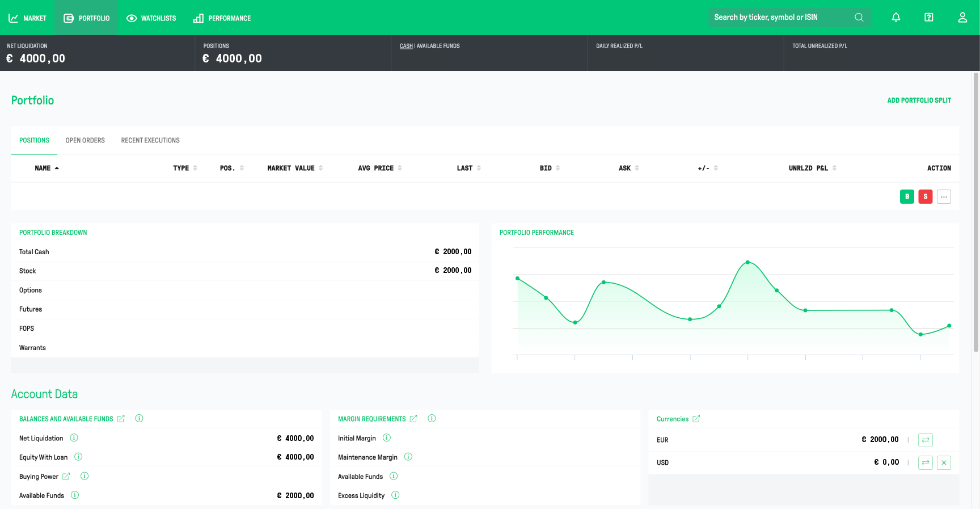Toggle Cash view in Cash/Available Funds header
Viewport: 980px width, 509px height.
coord(406,46)
